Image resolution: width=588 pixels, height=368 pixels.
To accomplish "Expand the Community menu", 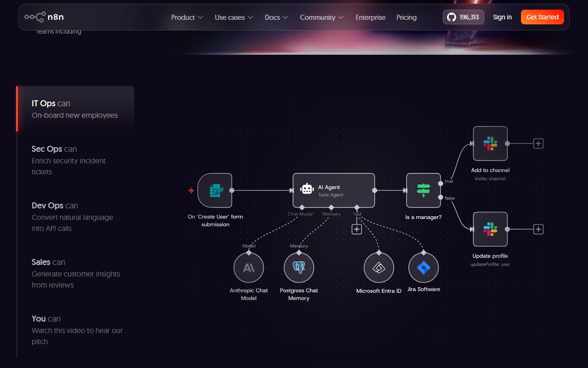I will (x=322, y=17).
